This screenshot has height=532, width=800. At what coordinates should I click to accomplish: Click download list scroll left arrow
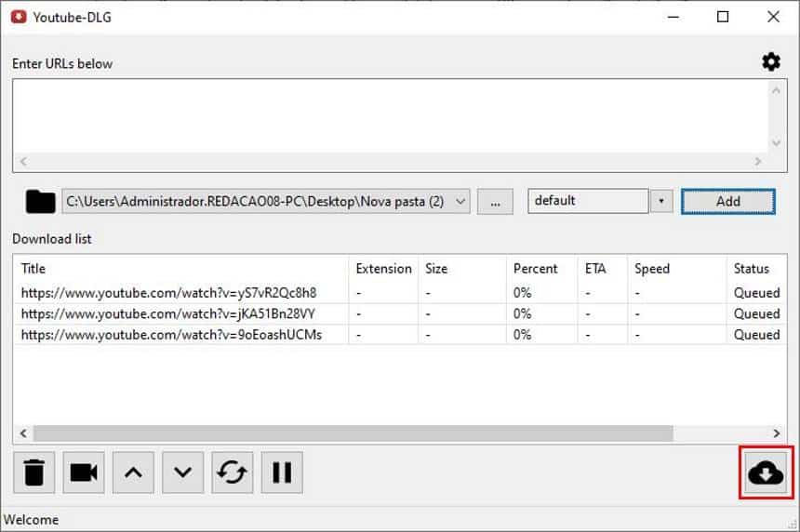pos(23,433)
